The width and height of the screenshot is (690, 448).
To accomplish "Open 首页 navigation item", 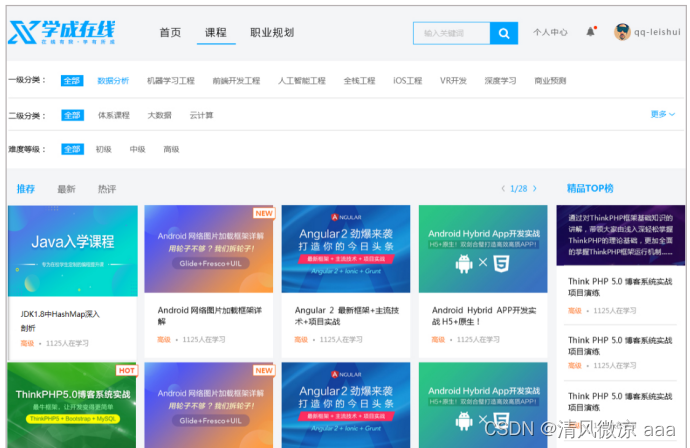I will 170,33.
